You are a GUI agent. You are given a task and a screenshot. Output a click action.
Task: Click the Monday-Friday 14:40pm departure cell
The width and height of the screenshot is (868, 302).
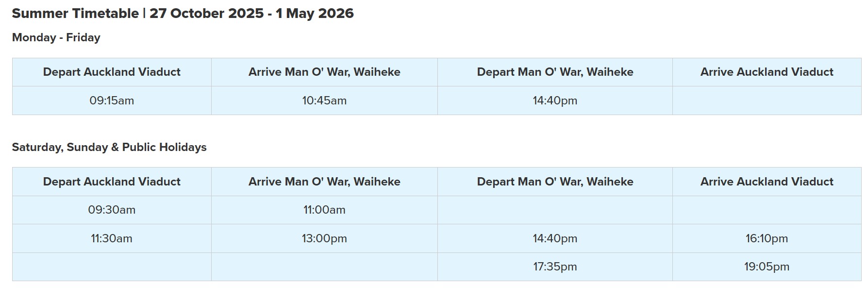pos(555,101)
